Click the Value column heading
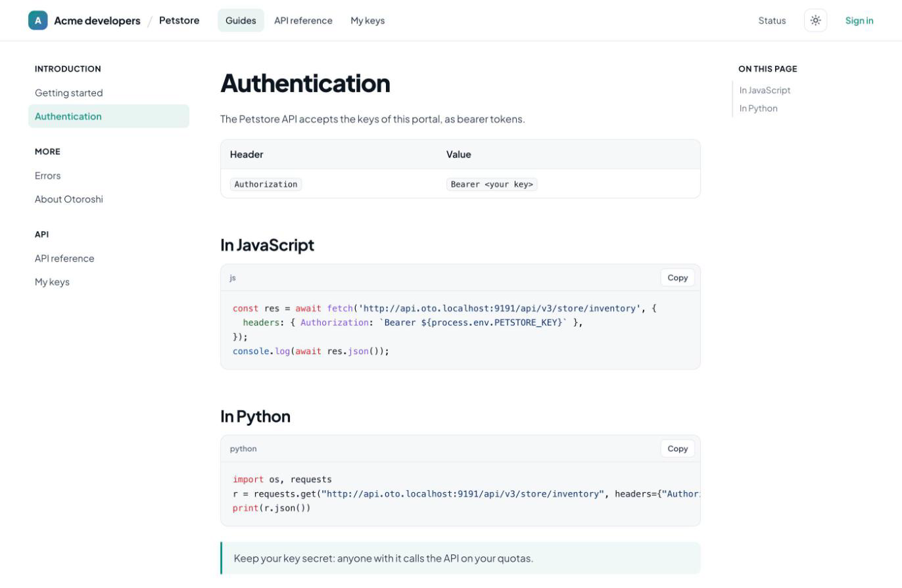Viewport: 902px width, 588px height. [x=458, y=154]
